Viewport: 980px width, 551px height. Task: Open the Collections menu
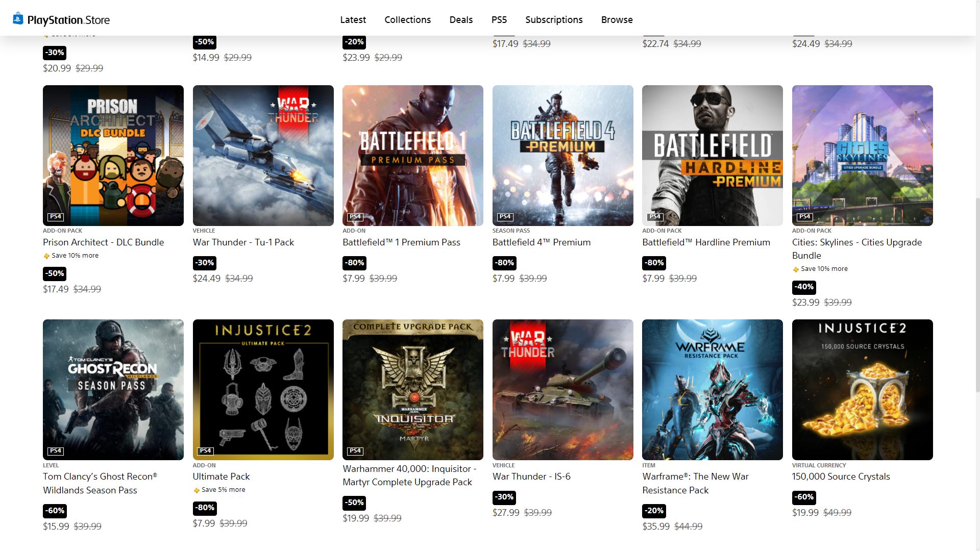(x=407, y=19)
